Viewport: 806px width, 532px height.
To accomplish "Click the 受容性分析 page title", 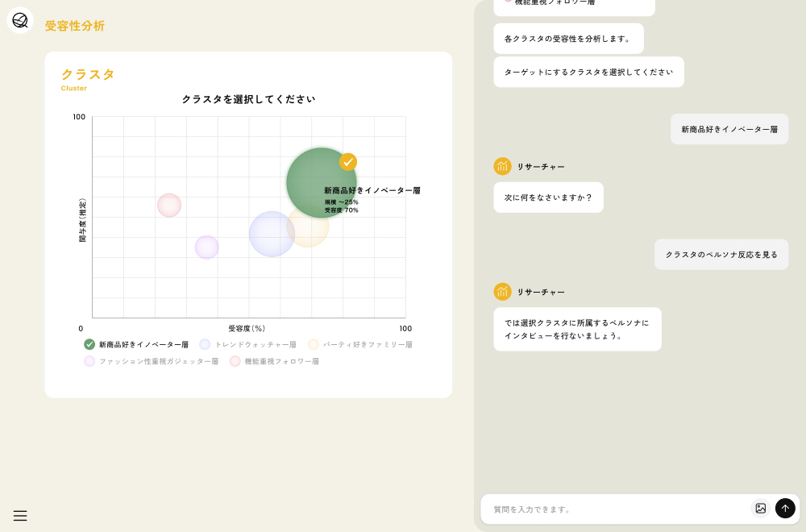I will 75,26.
